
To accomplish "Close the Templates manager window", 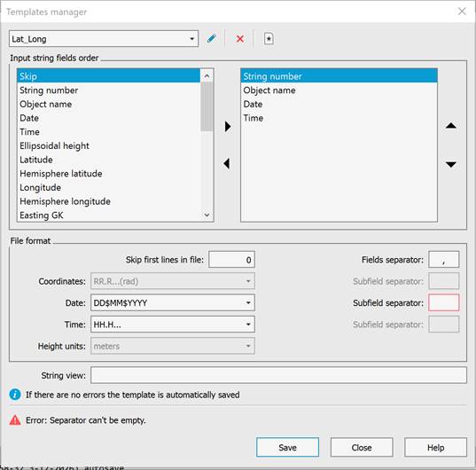I will click(x=462, y=12).
